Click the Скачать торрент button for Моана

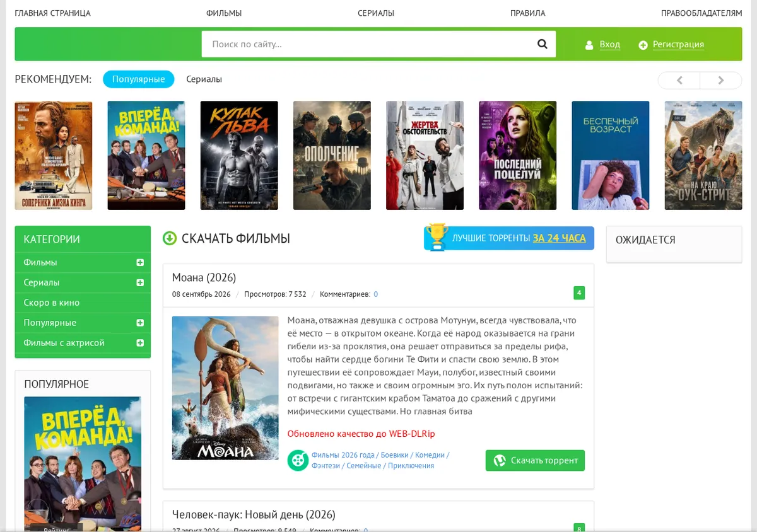(x=535, y=460)
